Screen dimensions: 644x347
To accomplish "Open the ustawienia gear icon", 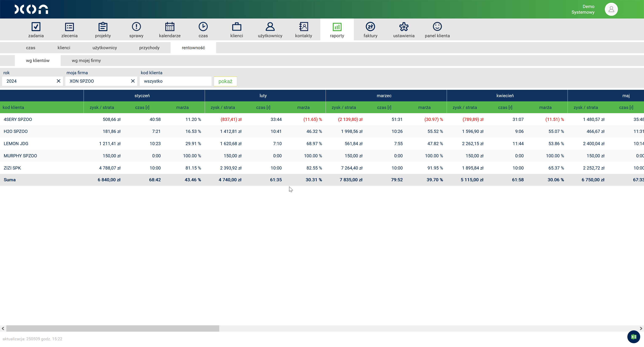I will point(404,26).
